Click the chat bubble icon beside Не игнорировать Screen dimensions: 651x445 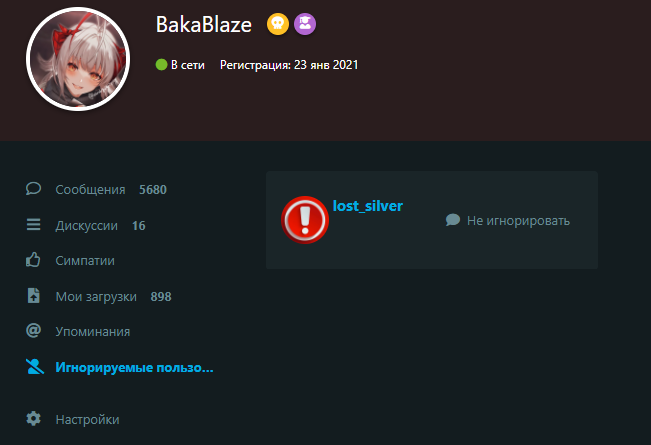coord(453,220)
